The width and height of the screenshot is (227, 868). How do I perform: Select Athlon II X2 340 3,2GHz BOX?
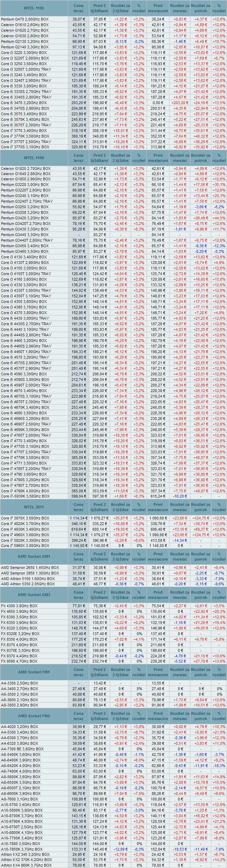pos(25,854)
